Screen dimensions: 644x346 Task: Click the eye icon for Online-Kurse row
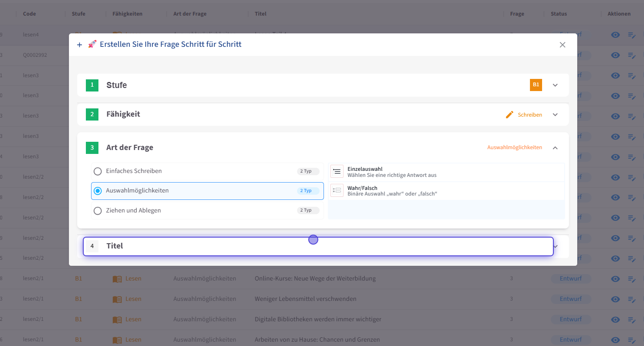[615, 279]
